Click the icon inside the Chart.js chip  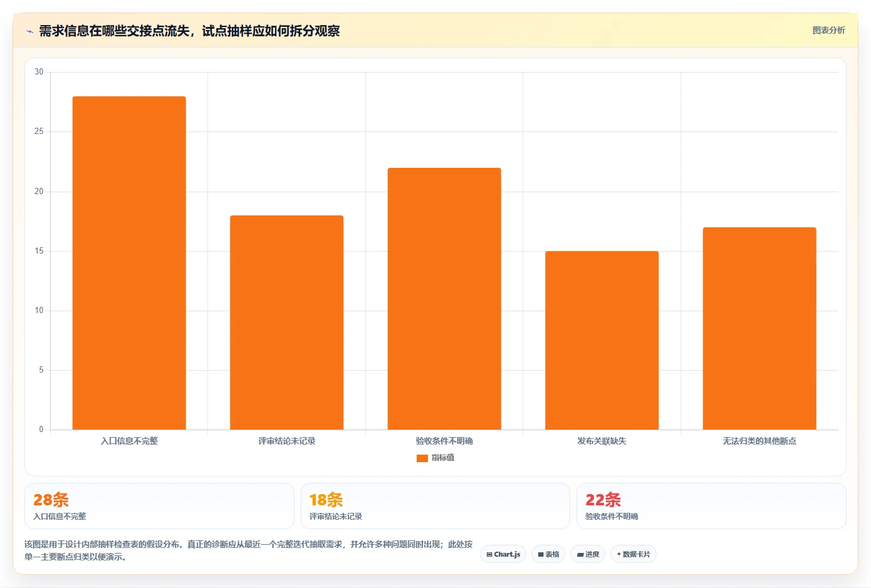coord(489,555)
